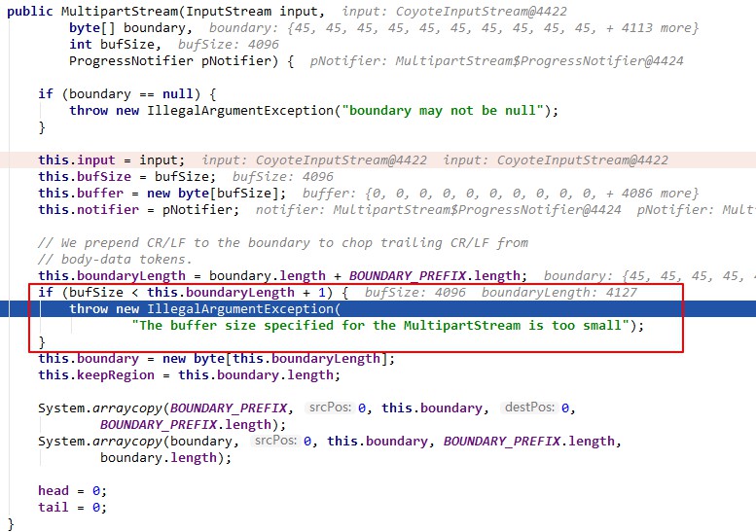Click the 'byte[] boundary' parameter declaration
756x532 pixels.
point(127,28)
